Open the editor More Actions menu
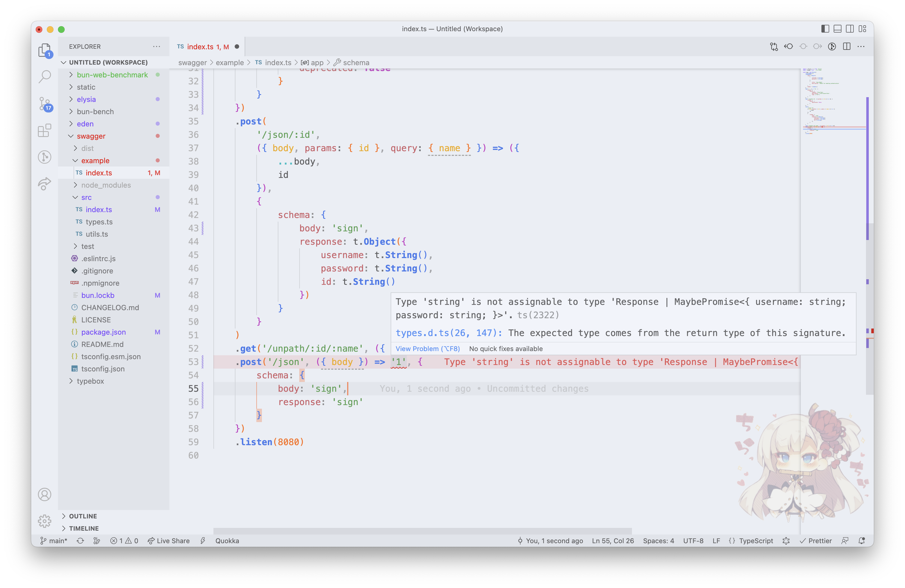The height and width of the screenshot is (588, 905). [x=861, y=46]
